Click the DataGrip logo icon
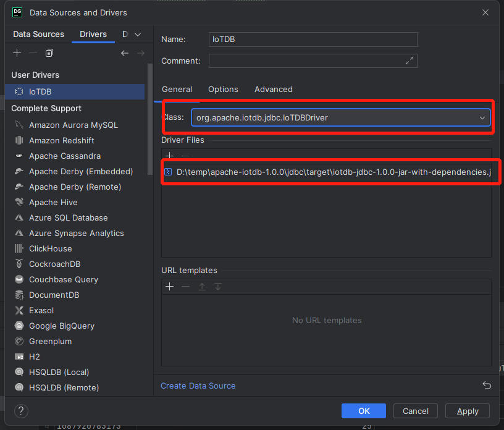 click(x=17, y=12)
